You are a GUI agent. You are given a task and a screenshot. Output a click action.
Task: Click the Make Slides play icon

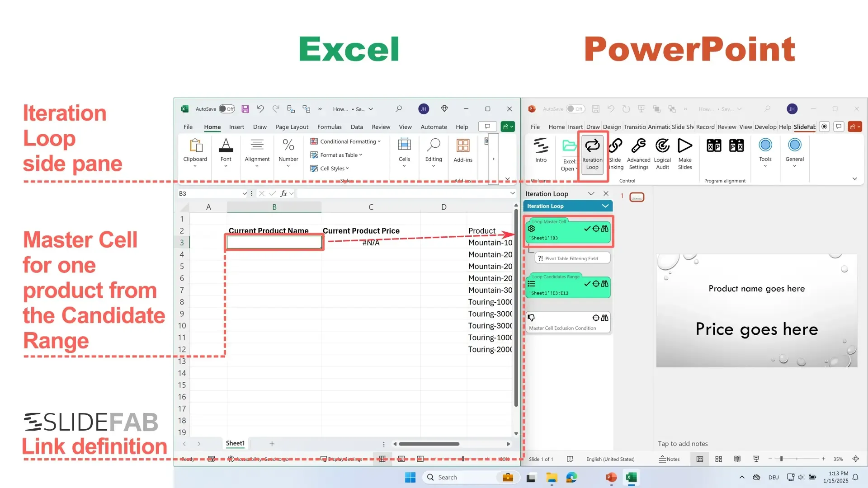click(685, 145)
